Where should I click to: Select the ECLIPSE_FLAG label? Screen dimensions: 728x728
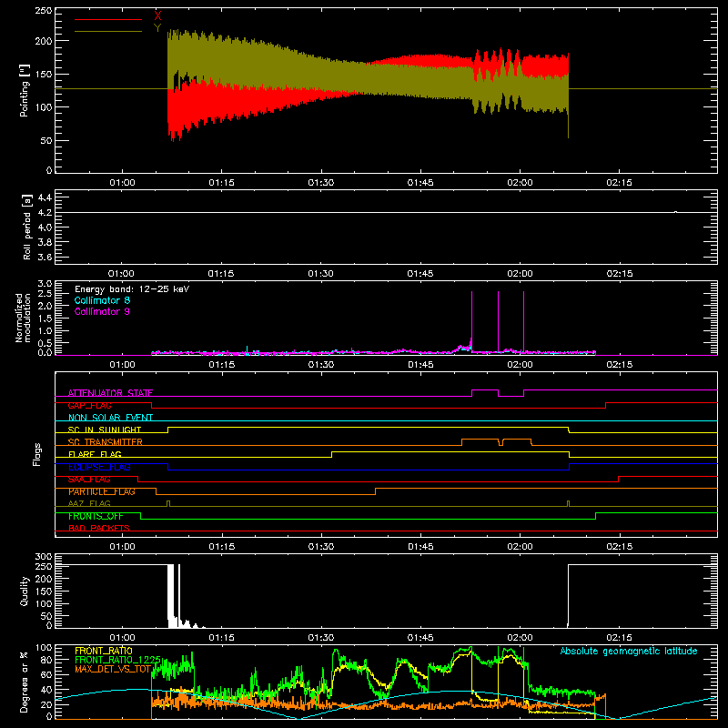[99, 467]
